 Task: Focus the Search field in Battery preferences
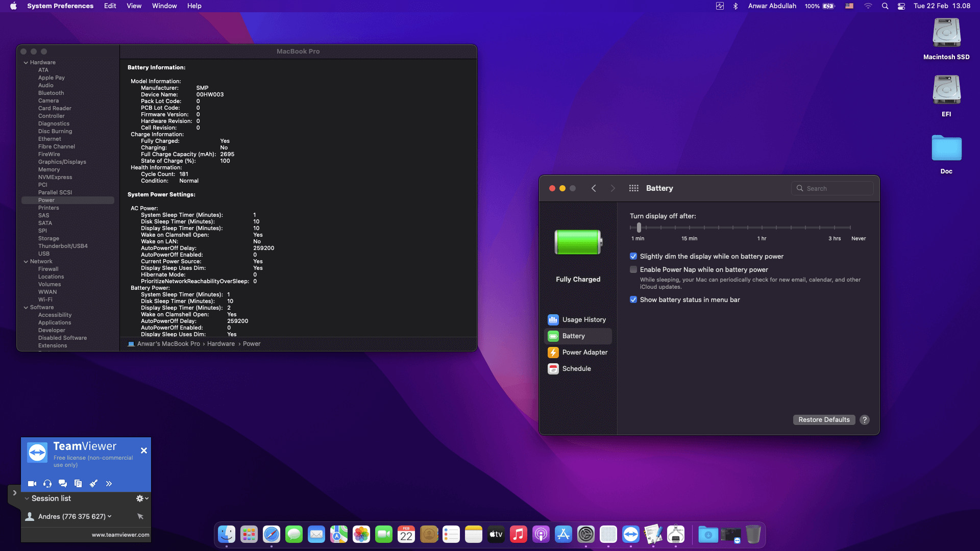point(832,188)
